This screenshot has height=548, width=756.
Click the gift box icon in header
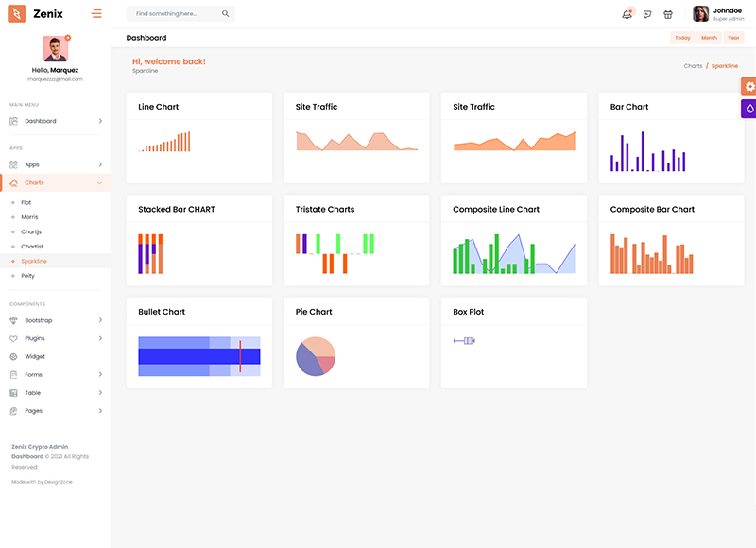coord(668,14)
